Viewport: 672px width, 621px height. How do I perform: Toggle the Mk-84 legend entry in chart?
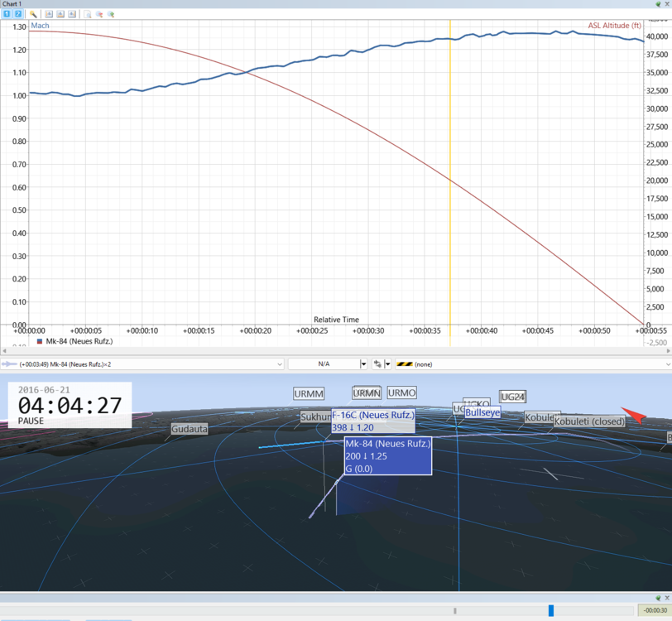click(75, 341)
